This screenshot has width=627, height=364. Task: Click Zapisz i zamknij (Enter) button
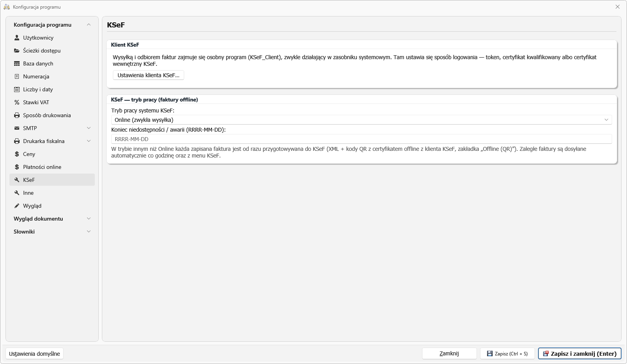tap(580, 353)
